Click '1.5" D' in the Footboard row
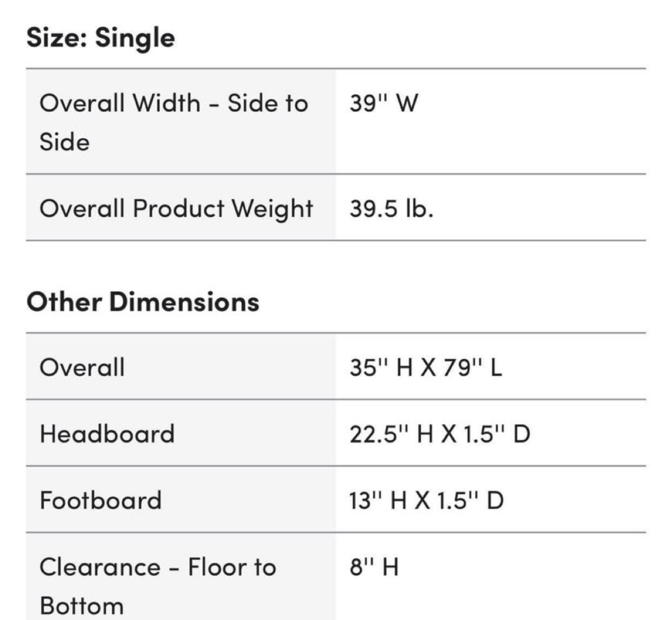Screen dimensions: 672x620 470,500
